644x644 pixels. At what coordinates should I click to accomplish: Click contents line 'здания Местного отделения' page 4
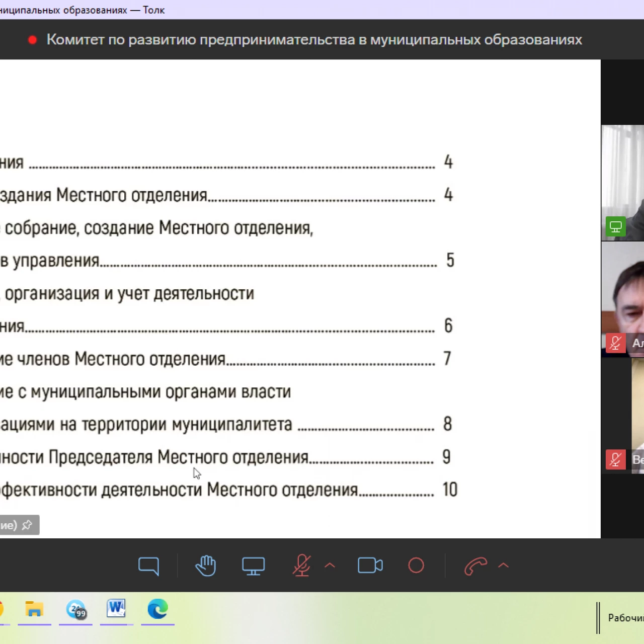pyautogui.click(x=226, y=195)
